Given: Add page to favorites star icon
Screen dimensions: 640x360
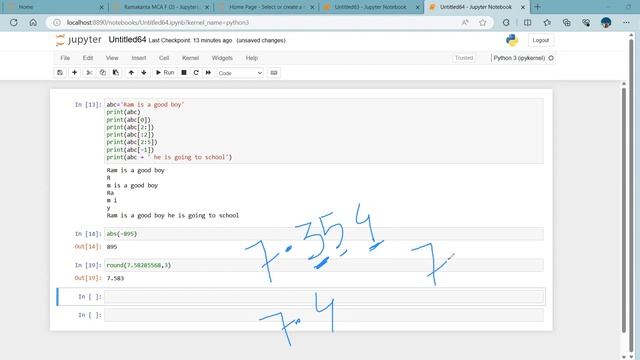Looking at the screenshot, I should pos(483,22).
